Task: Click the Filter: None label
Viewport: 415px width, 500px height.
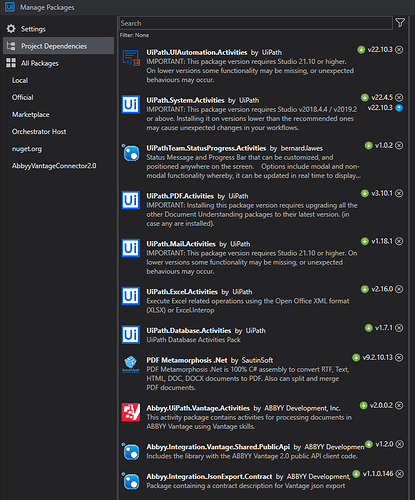Action: click(134, 35)
